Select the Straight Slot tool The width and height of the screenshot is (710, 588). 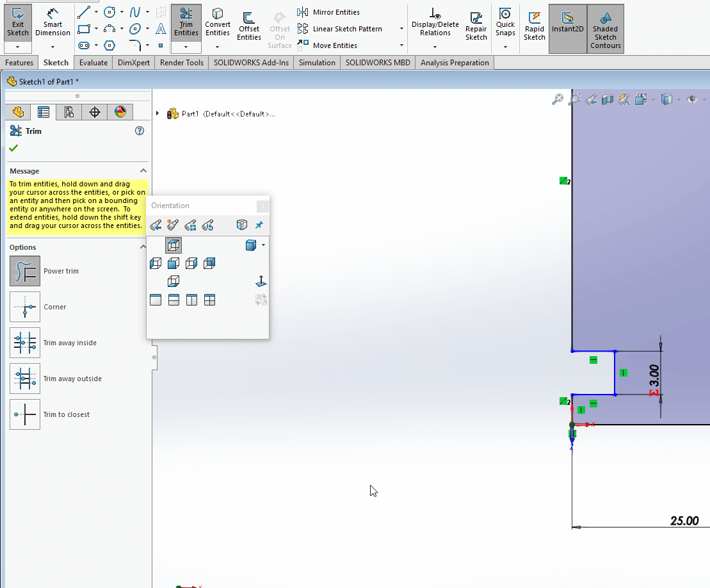[x=84, y=45]
